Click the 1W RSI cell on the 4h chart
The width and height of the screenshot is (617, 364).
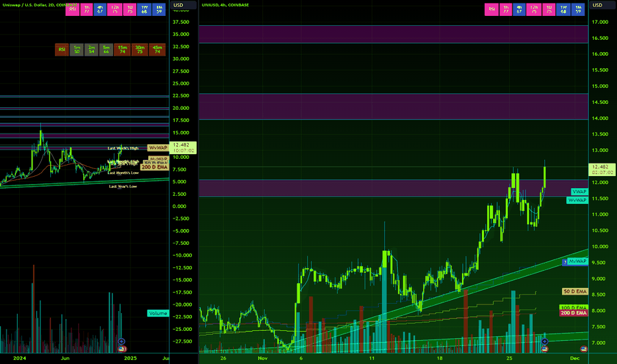(x=563, y=9)
